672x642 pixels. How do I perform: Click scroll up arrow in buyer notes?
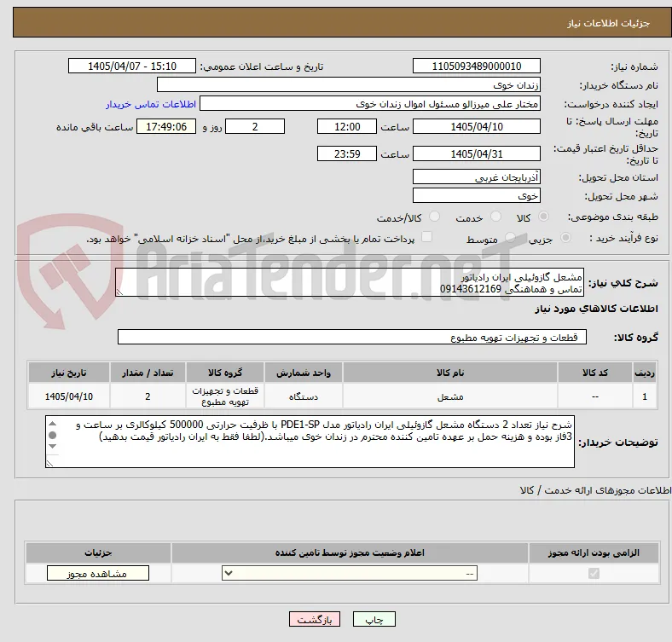(52, 424)
